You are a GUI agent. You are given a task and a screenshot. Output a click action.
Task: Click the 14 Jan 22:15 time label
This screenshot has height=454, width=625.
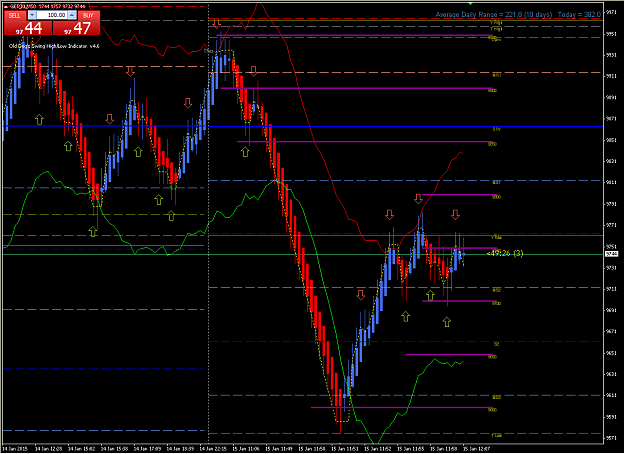coord(213,449)
